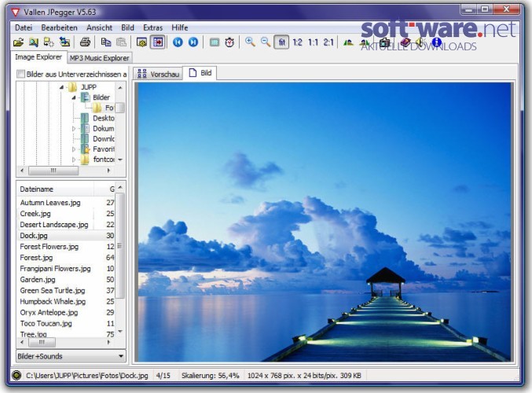Open the Bild menu
532x393 pixels.
[127, 28]
